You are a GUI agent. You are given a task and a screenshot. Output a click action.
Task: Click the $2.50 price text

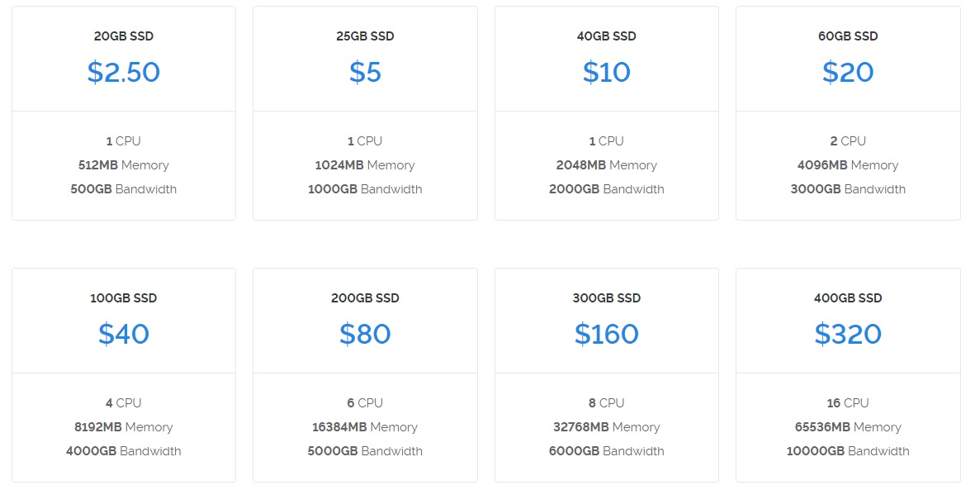coord(124,72)
